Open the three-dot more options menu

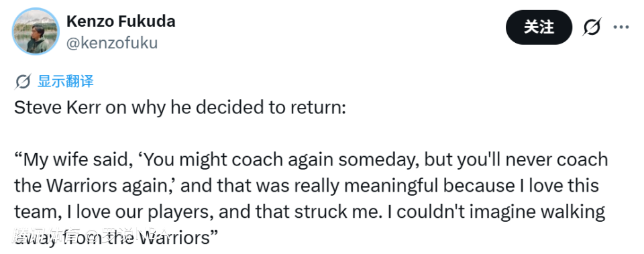tap(621, 27)
